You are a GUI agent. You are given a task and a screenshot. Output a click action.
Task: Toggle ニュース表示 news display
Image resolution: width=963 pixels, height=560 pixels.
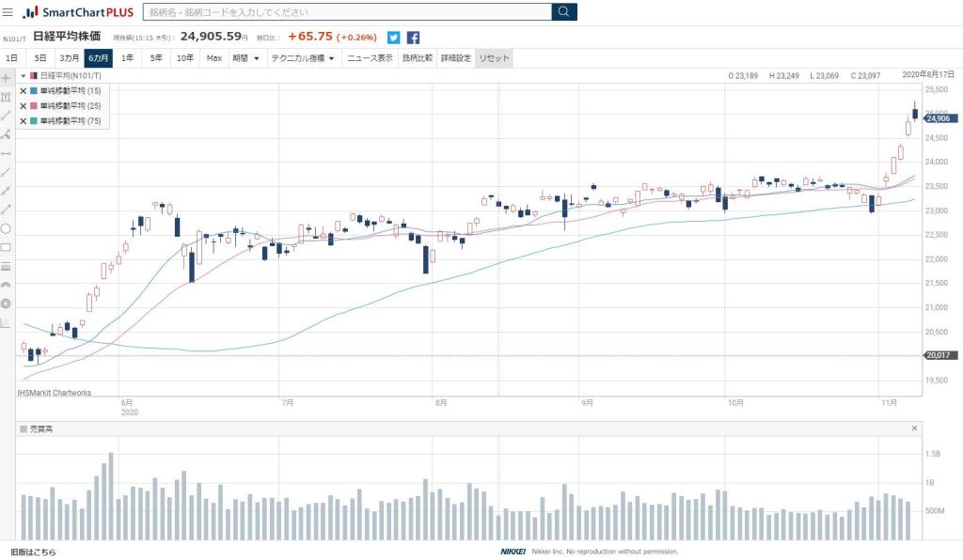[370, 58]
